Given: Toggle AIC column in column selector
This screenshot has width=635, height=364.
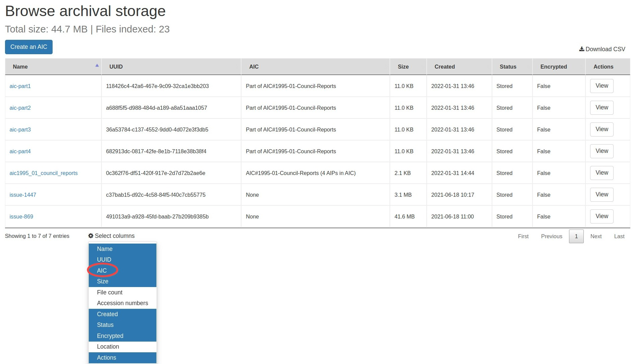Looking at the screenshot, I should pos(102,270).
